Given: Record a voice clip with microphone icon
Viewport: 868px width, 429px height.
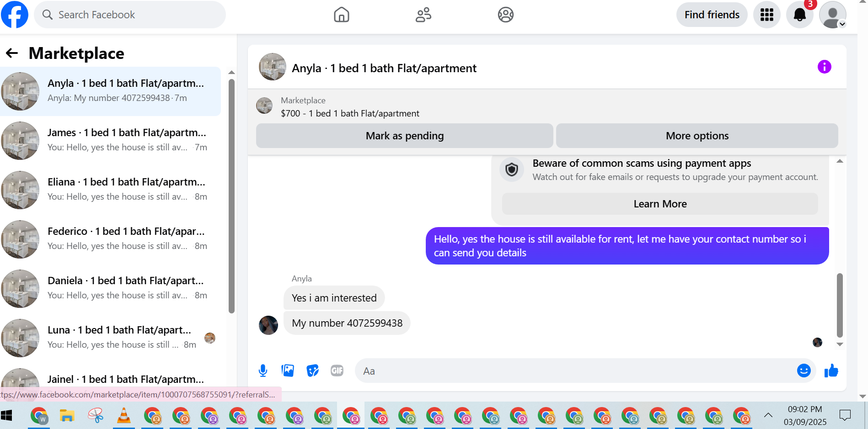Looking at the screenshot, I should (263, 371).
